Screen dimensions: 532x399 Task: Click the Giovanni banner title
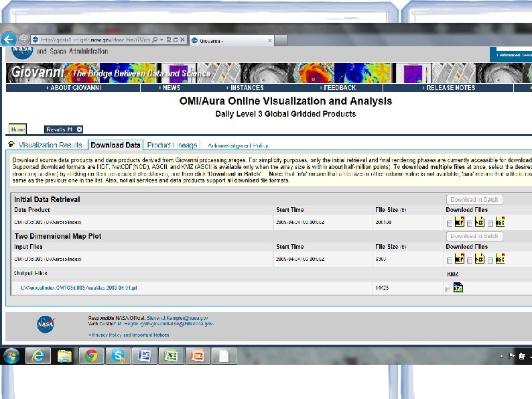[x=38, y=72]
